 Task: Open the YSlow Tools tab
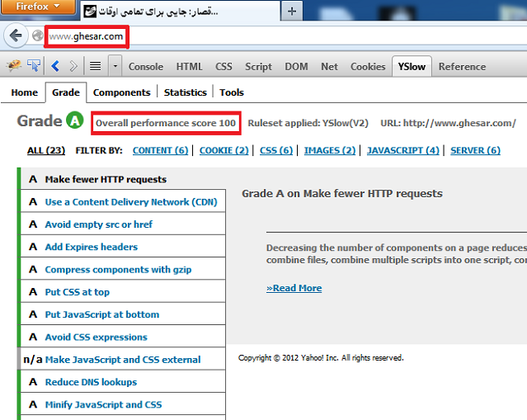pos(232,92)
